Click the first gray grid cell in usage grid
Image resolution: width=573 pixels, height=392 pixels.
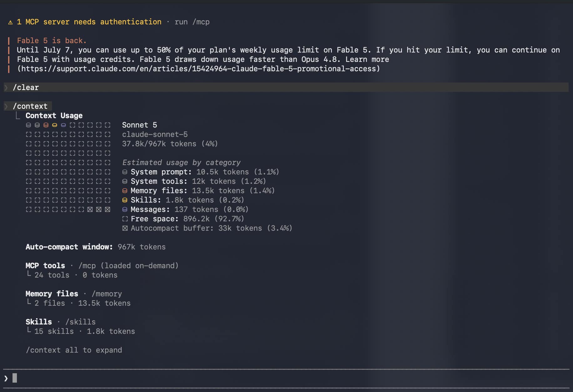(28, 125)
